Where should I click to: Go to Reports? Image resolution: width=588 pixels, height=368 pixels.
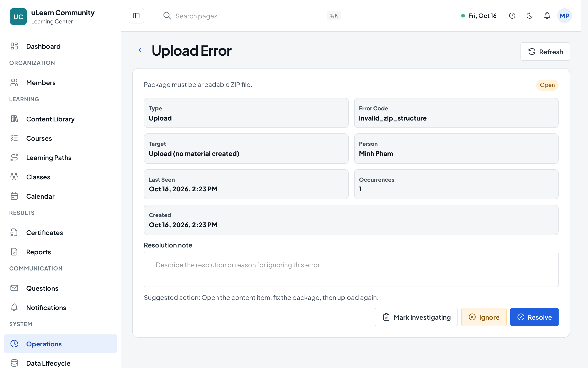point(60,252)
